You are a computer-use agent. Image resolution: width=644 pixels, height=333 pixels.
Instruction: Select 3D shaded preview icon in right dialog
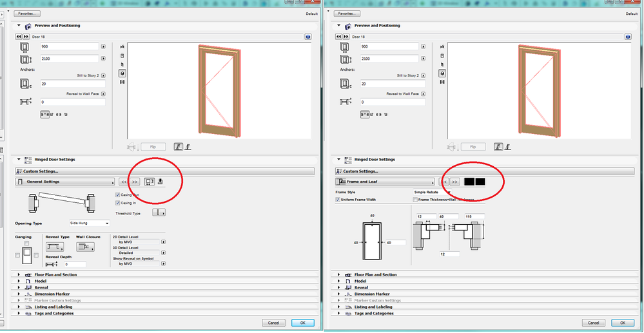pos(442,73)
